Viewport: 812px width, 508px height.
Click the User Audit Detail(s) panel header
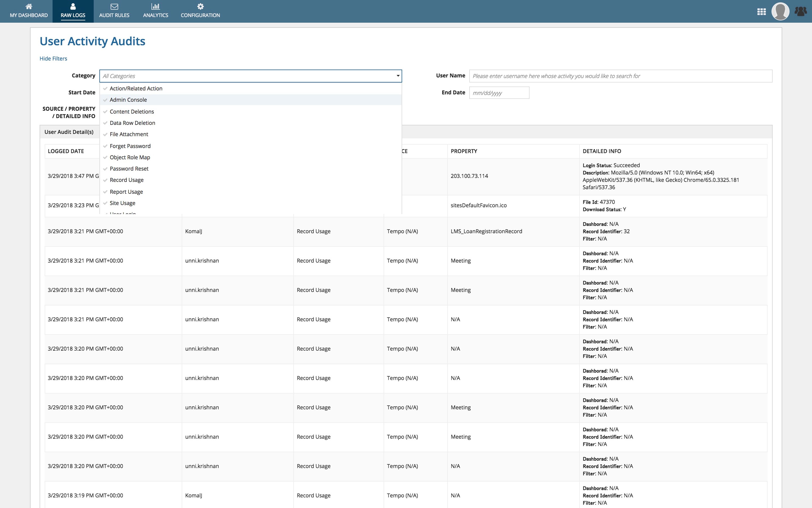pyautogui.click(x=69, y=132)
